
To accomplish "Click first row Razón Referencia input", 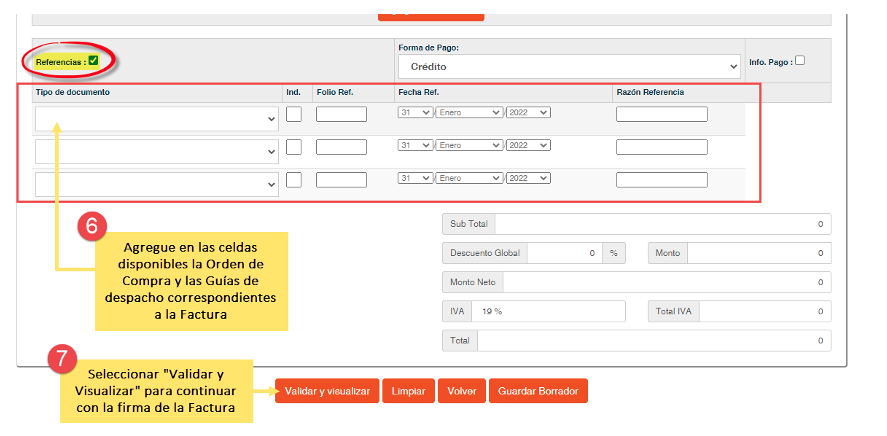I will coord(662,114).
